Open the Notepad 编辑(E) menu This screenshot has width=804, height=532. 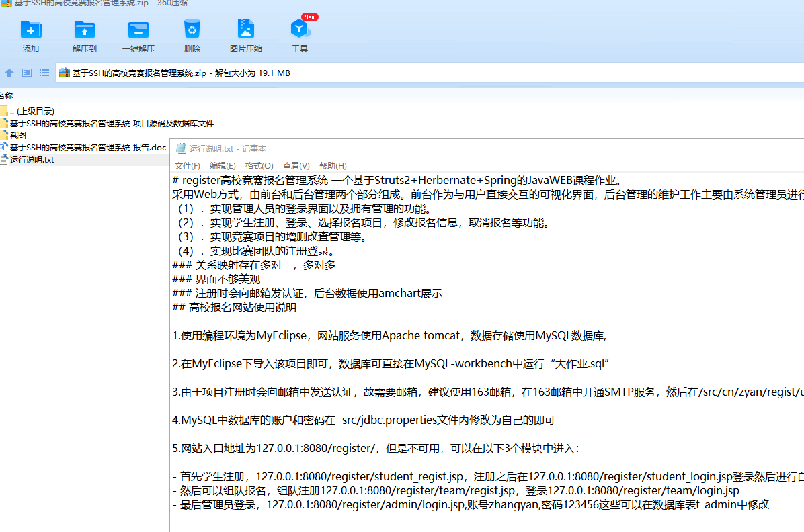pos(223,165)
